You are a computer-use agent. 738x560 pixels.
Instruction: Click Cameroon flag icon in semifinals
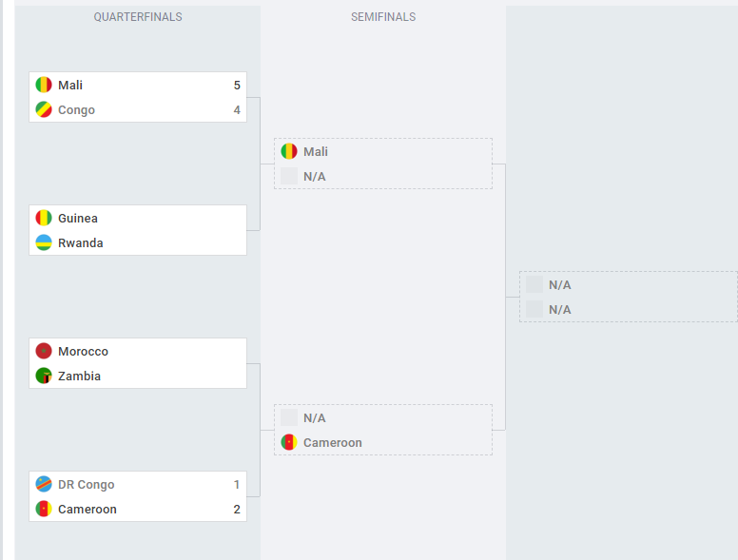pyautogui.click(x=289, y=442)
